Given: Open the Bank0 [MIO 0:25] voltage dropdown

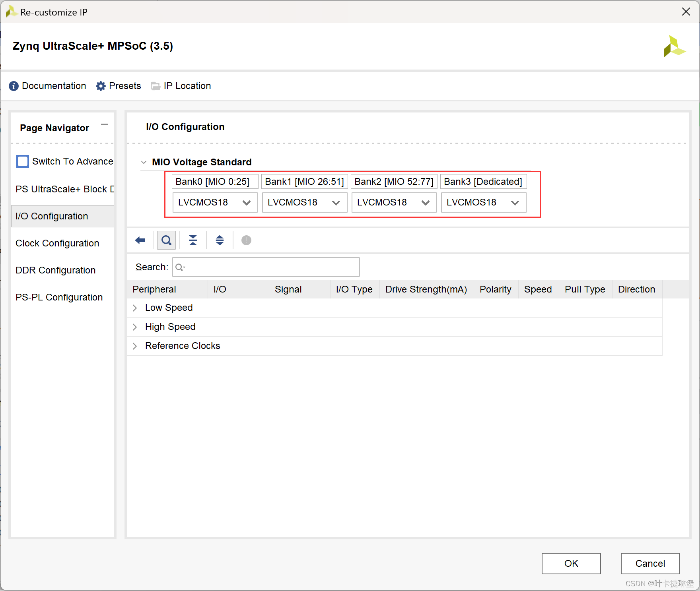Looking at the screenshot, I should (x=215, y=203).
